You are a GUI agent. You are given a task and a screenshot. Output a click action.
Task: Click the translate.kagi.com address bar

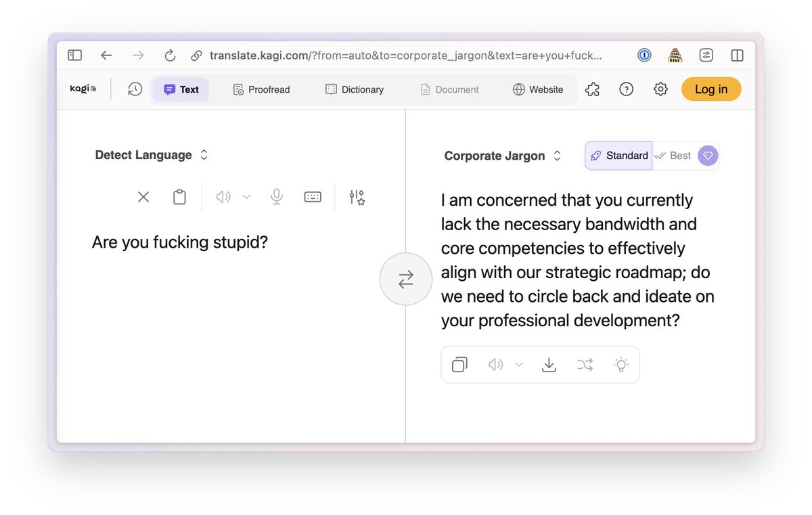coord(406,55)
